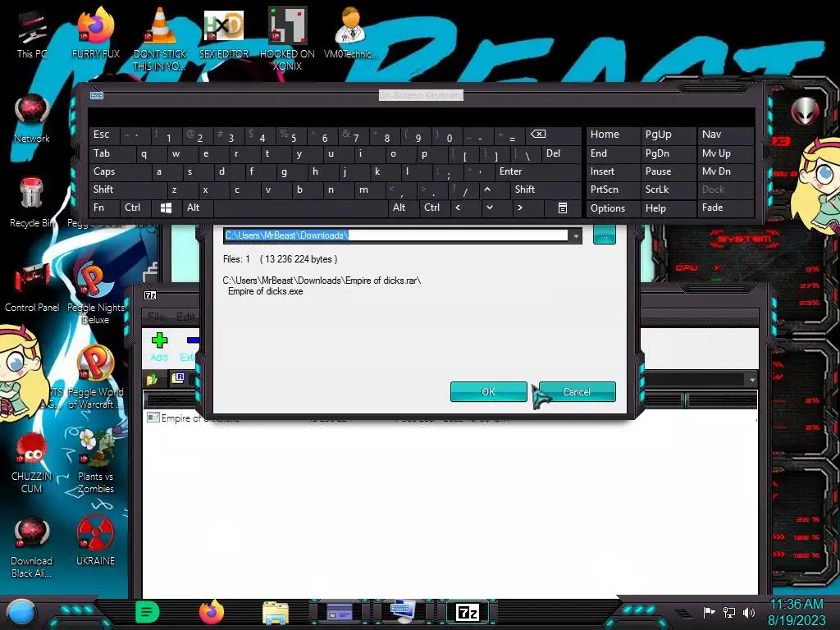Click the spacebar on on-screen keyboard
This screenshot has height=630, width=840.
(x=300, y=208)
